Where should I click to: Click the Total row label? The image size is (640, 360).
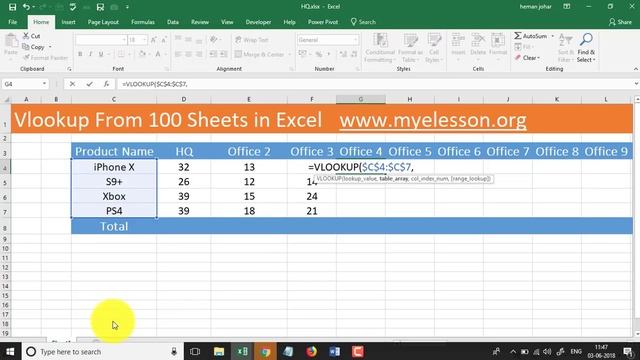(114, 227)
